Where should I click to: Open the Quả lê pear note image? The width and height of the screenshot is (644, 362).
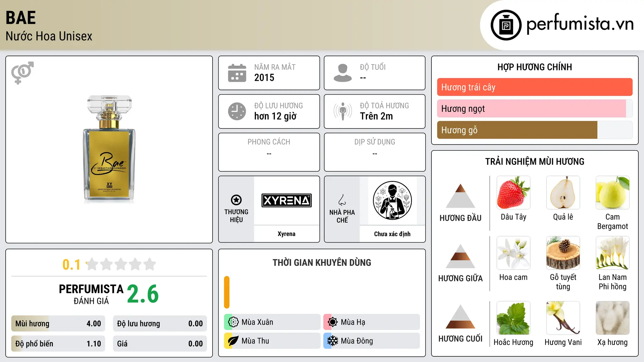pyautogui.click(x=563, y=193)
